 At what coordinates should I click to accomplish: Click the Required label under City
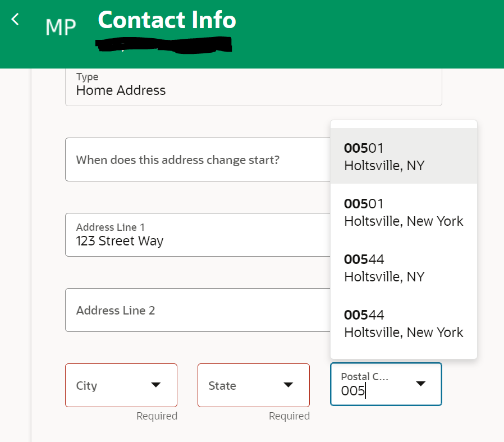[x=157, y=416]
